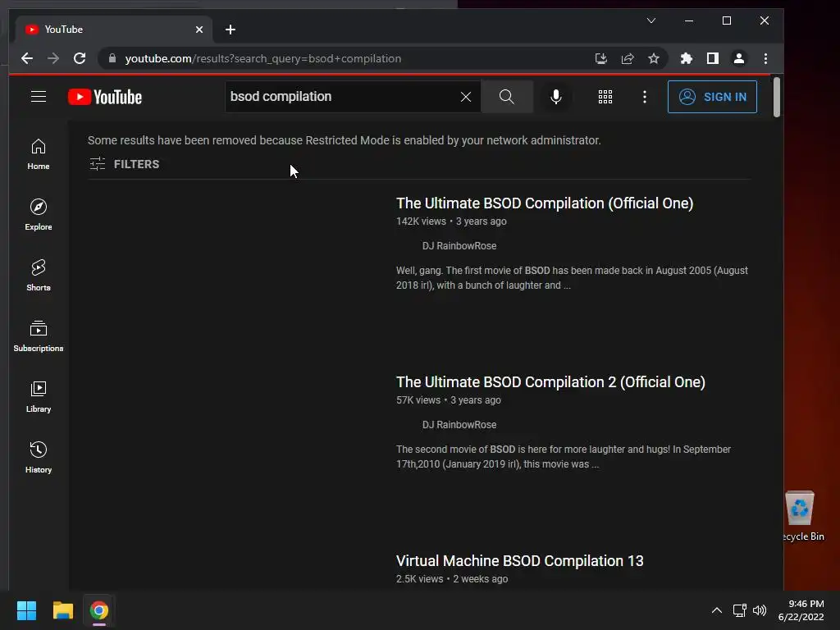The image size is (840, 630).
Task: Click the install app icon in address bar
Action: (601, 58)
